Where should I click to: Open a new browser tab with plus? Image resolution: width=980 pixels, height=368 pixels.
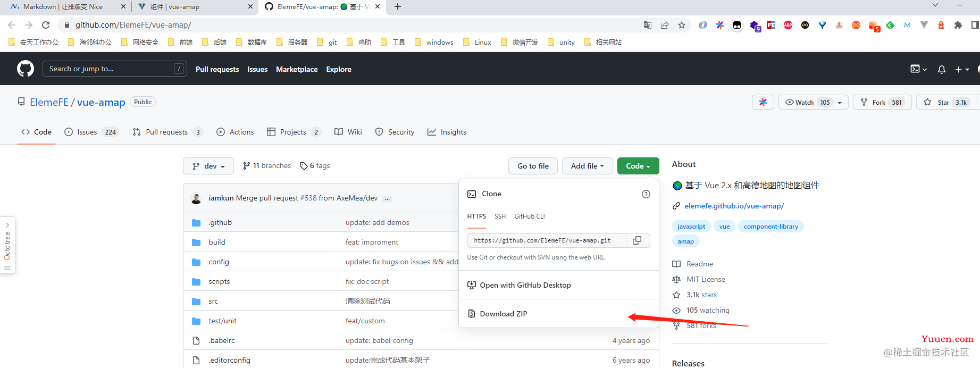tap(398, 6)
